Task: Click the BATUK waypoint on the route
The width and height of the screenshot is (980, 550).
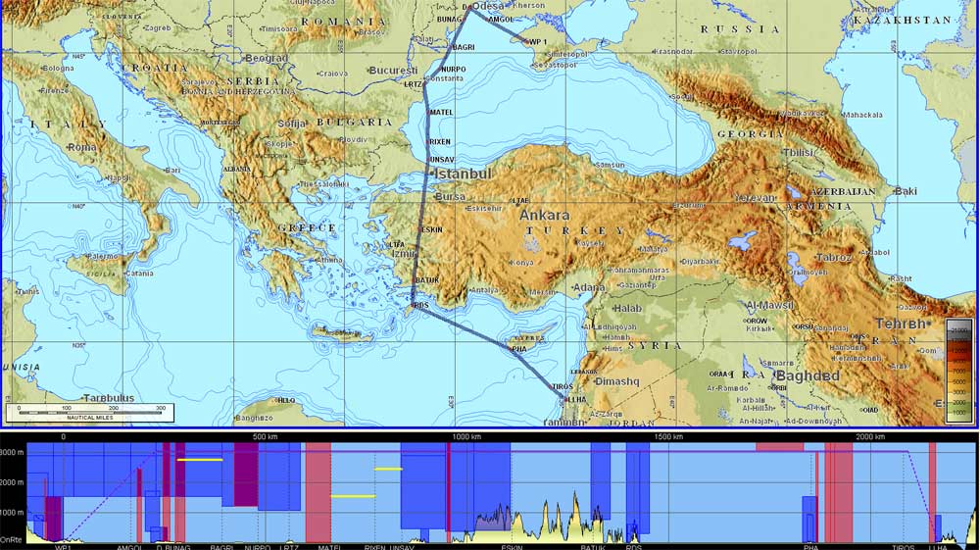Action: [x=427, y=280]
